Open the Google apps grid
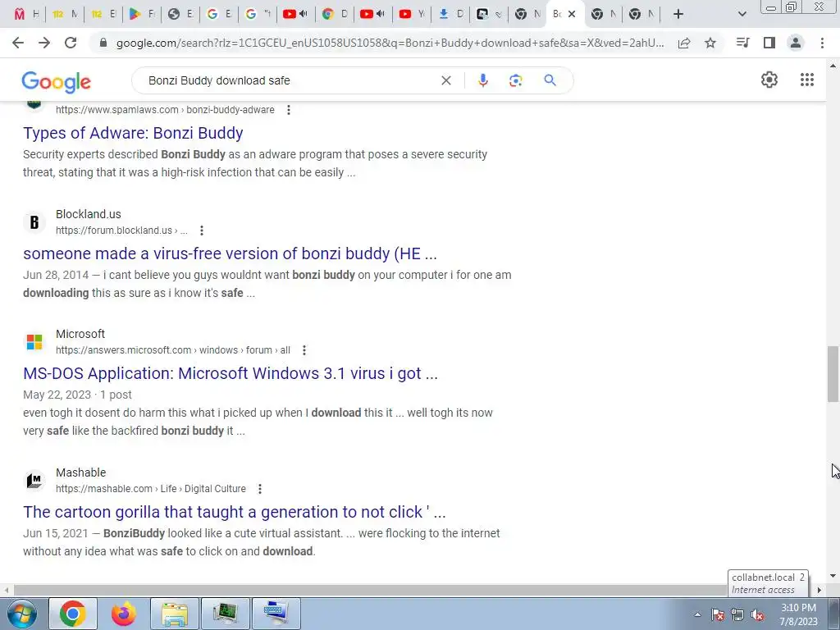The height and width of the screenshot is (630, 840). pos(807,80)
